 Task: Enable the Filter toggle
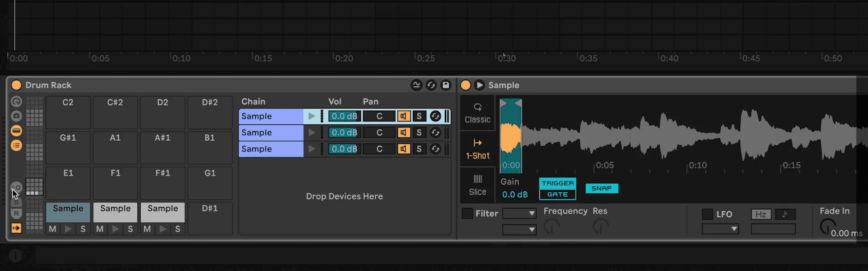(467, 214)
